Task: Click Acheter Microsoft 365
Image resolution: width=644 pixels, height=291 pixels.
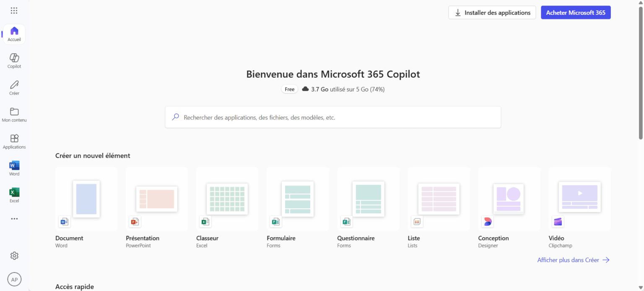Action: (x=575, y=12)
